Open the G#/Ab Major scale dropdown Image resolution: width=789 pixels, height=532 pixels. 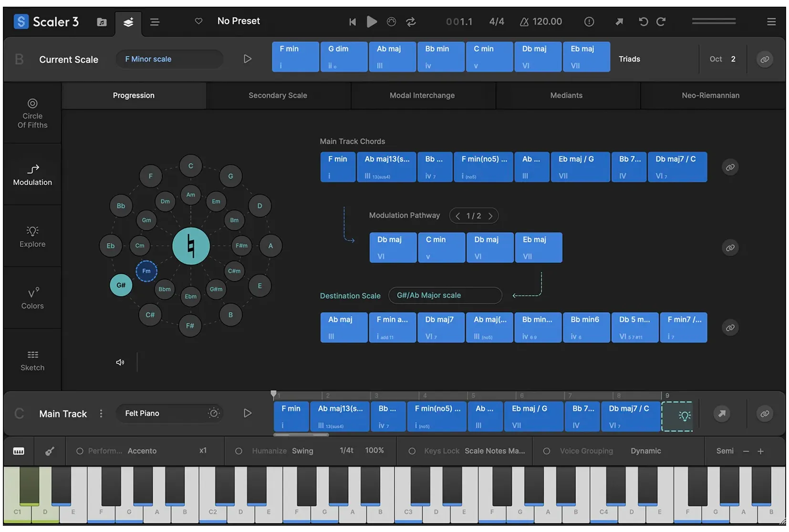[445, 296]
